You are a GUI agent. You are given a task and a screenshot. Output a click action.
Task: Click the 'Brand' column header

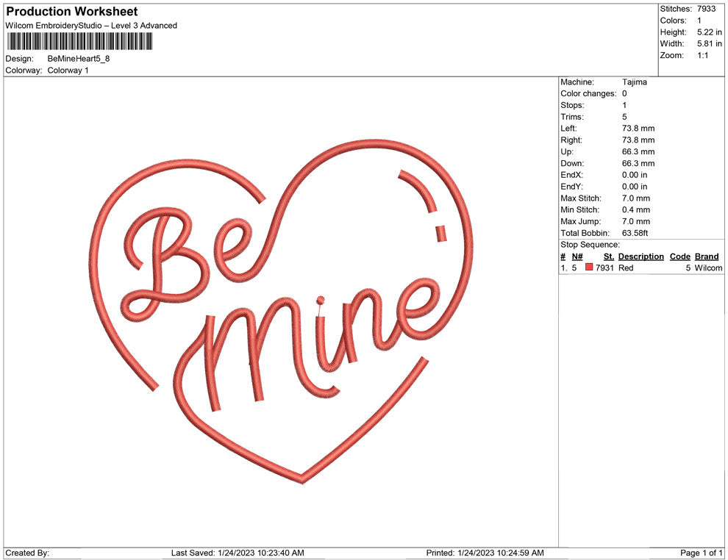pos(706,256)
